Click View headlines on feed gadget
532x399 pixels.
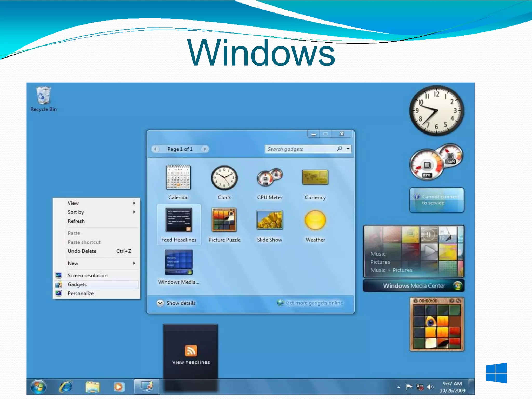coord(191,362)
